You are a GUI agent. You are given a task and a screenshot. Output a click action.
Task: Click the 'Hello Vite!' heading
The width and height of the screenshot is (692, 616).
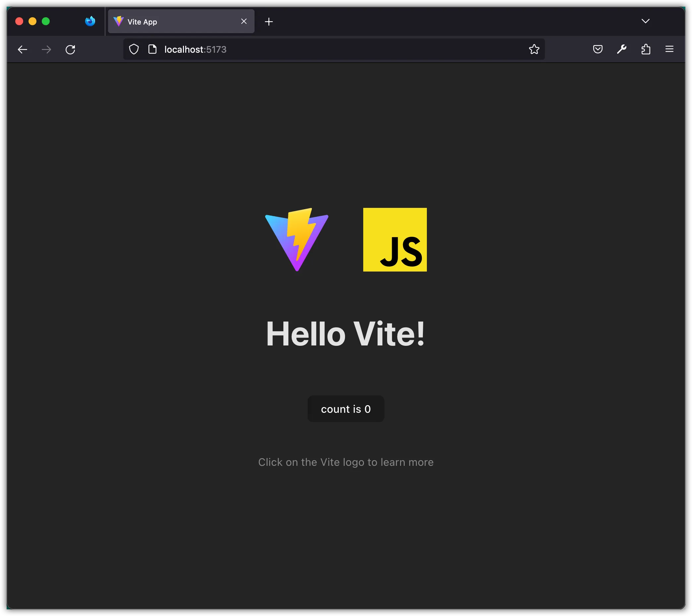coord(346,334)
